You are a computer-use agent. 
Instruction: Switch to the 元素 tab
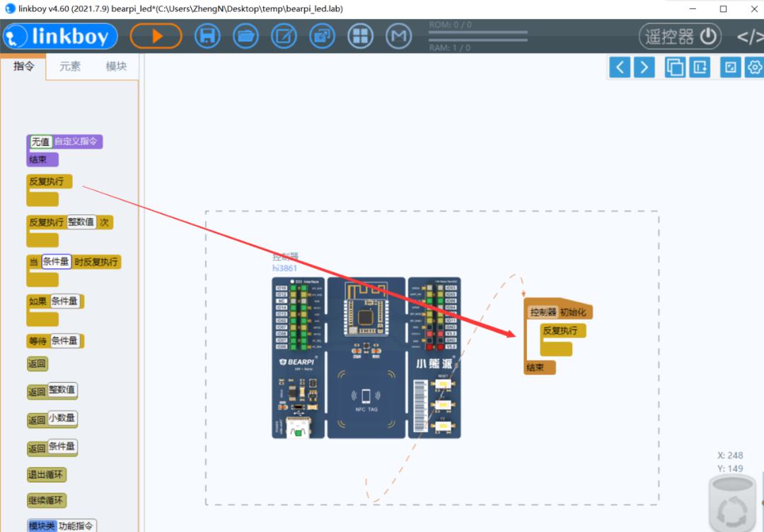(x=69, y=66)
